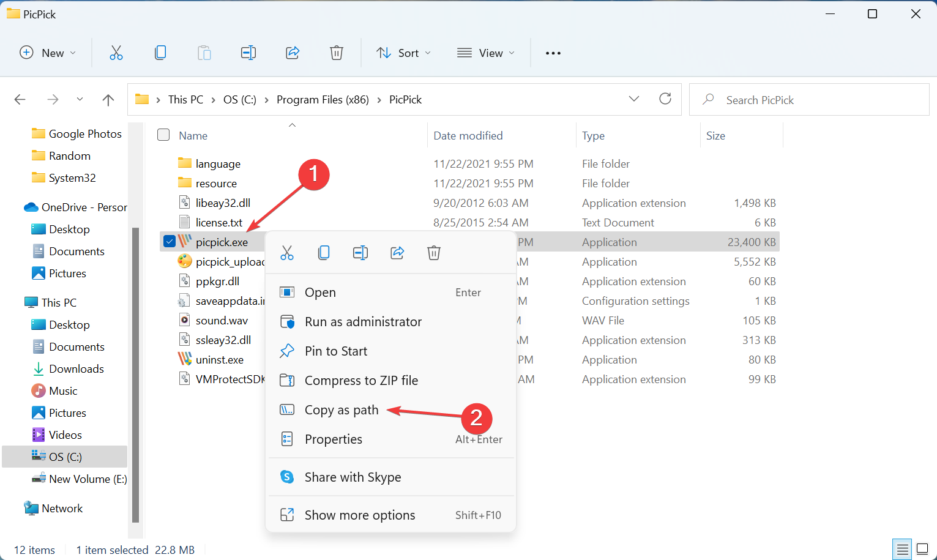The image size is (937, 560).
Task: Choose Open from the context menu
Action: [392, 293]
